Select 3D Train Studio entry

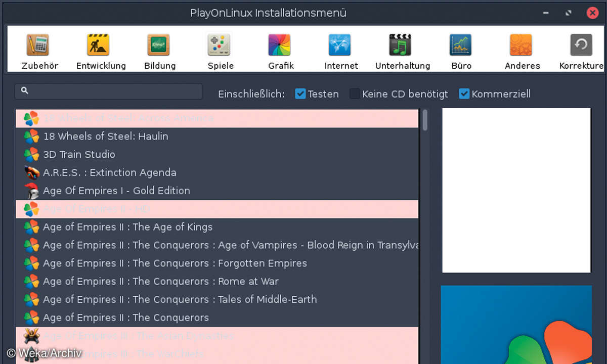point(217,155)
